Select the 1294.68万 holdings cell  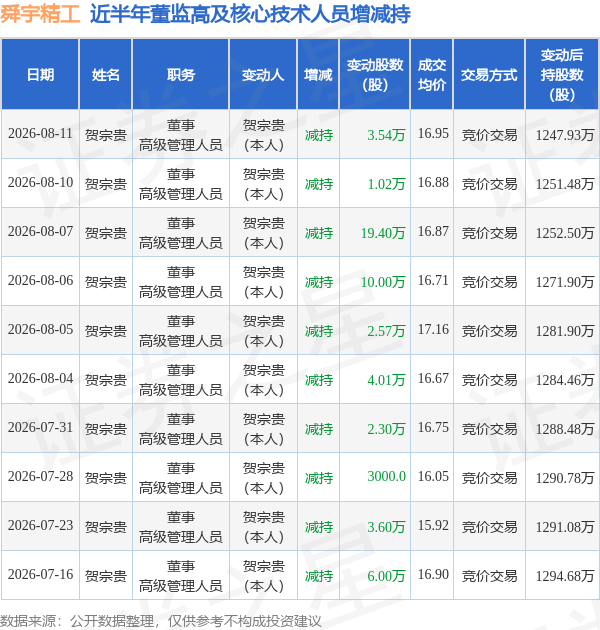tap(565, 576)
